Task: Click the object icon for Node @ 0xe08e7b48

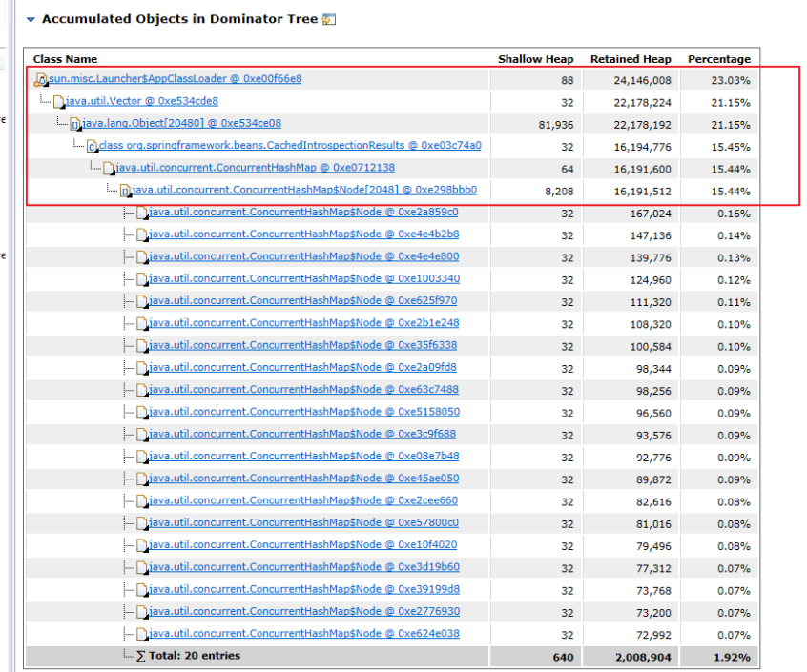Action: click(x=142, y=457)
